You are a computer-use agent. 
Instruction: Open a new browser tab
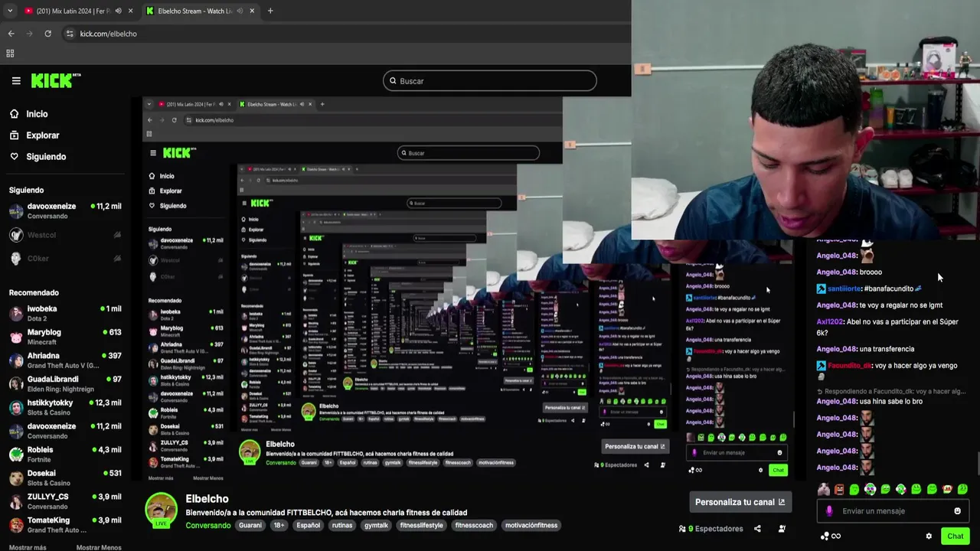[x=270, y=11]
